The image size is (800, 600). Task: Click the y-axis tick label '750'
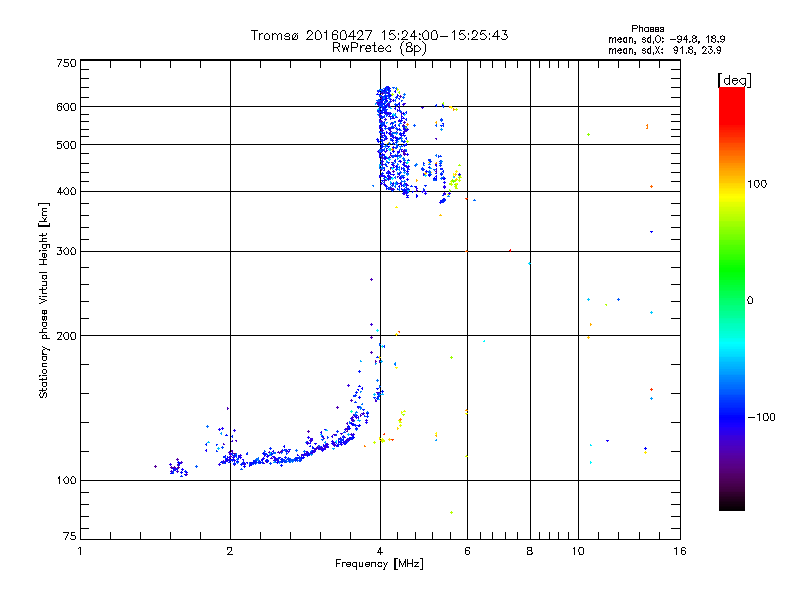pos(67,63)
